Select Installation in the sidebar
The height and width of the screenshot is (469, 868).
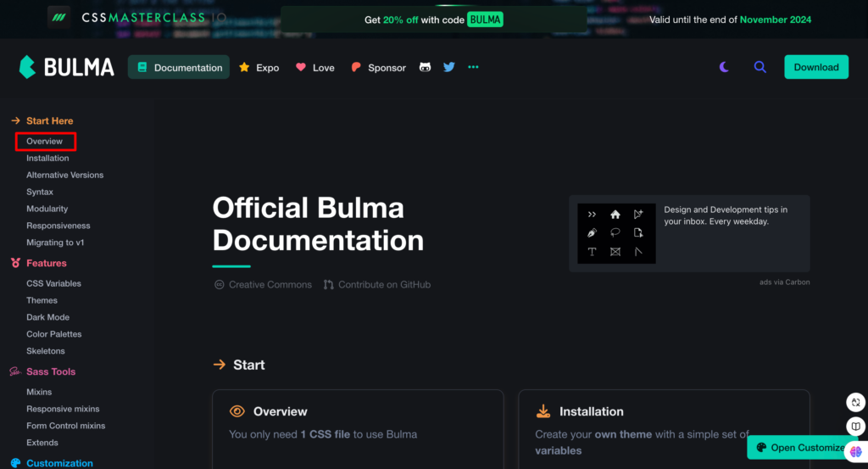pyautogui.click(x=47, y=158)
